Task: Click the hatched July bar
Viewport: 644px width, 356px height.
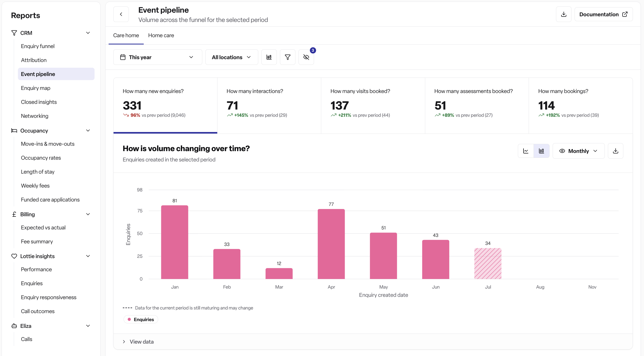Action: (x=488, y=264)
